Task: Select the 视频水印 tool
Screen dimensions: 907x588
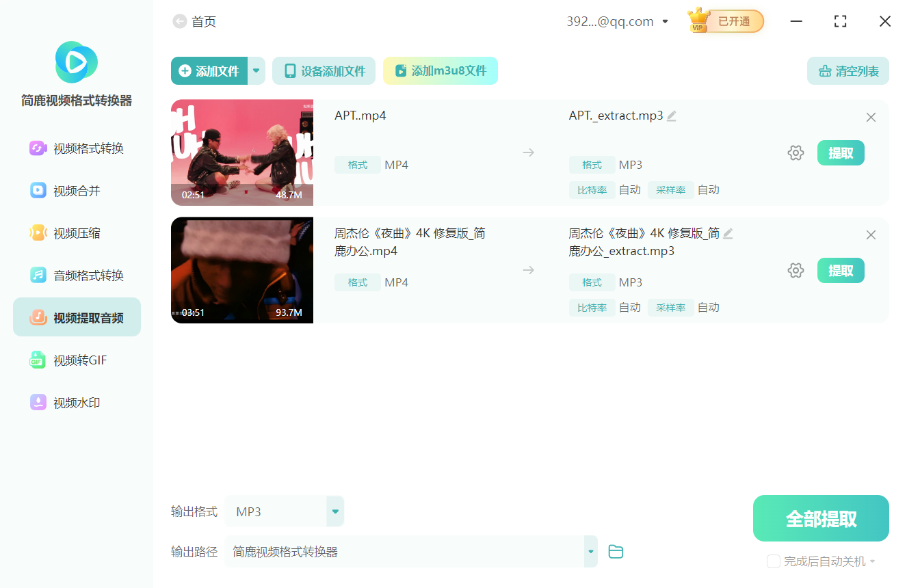Action: click(x=76, y=402)
